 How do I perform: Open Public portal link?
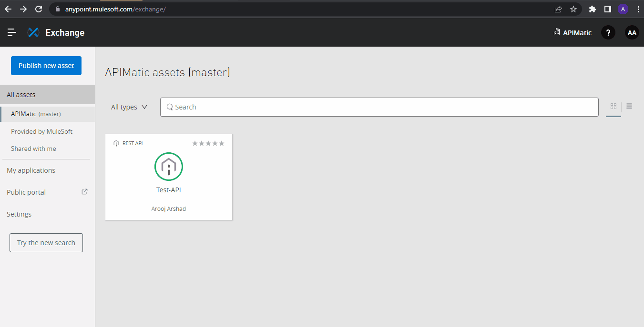[26, 192]
